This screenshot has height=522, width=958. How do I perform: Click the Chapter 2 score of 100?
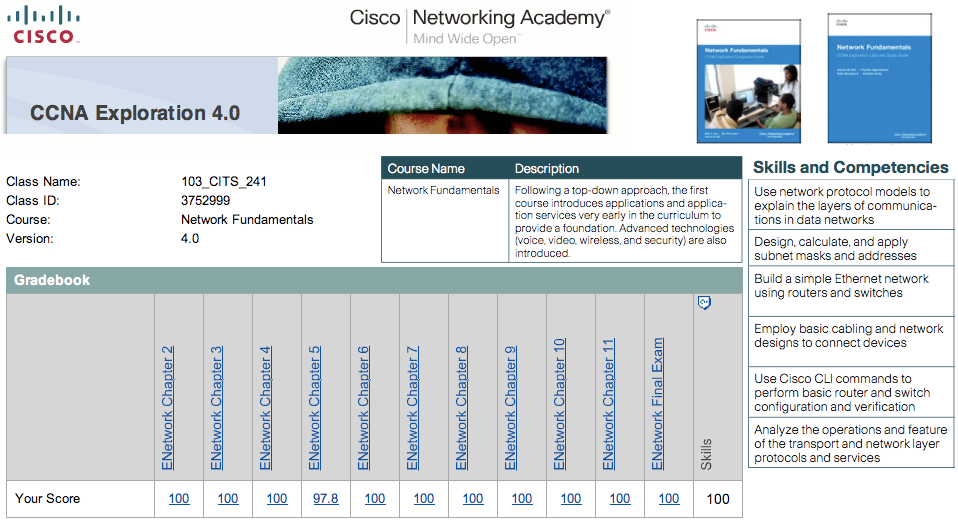[x=179, y=499]
